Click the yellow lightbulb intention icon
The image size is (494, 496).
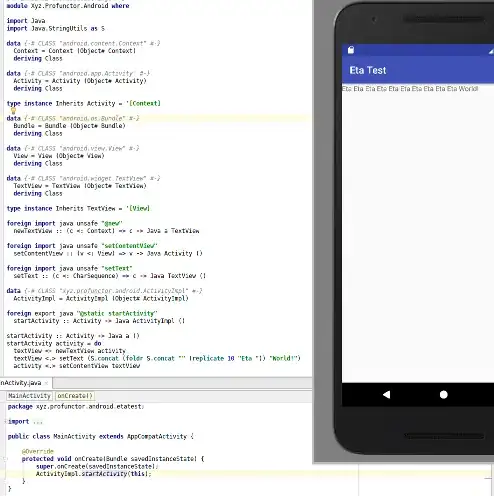[x=13, y=111]
